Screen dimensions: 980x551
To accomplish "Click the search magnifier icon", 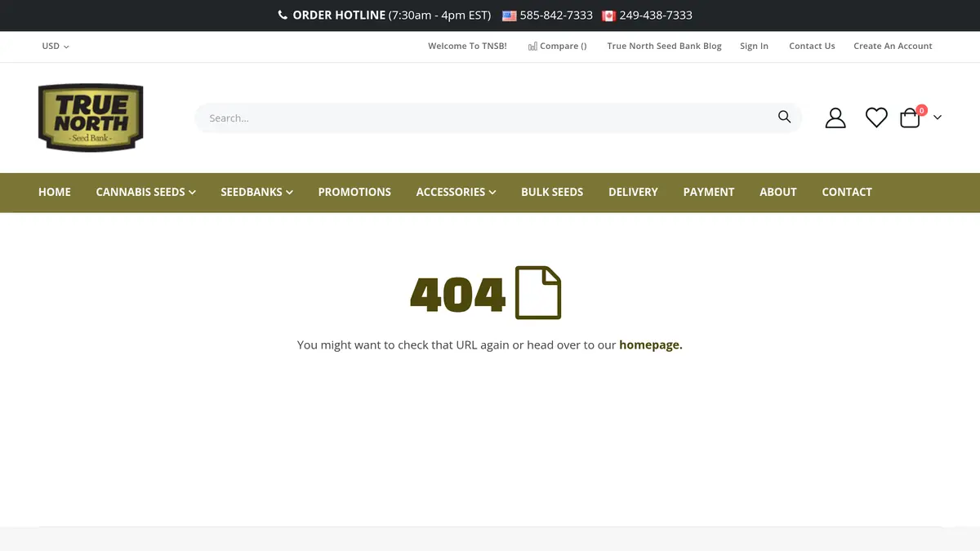I will click(x=784, y=117).
